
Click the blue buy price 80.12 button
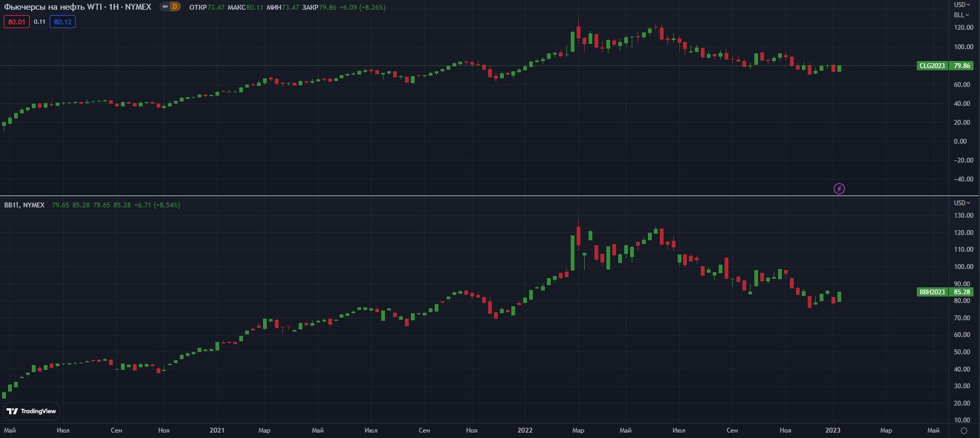tap(63, 22)
